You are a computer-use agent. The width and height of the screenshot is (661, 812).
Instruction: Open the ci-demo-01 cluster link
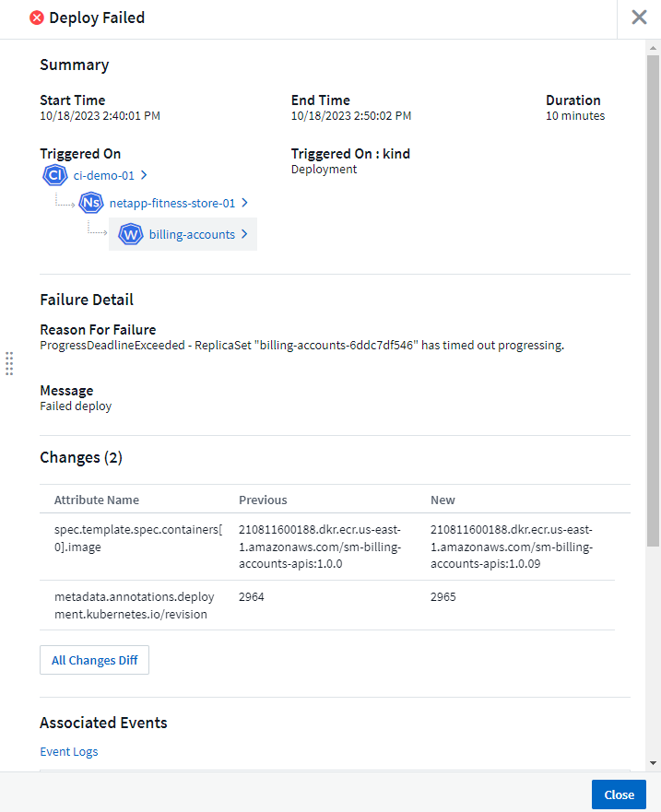(x=103, y=175)
